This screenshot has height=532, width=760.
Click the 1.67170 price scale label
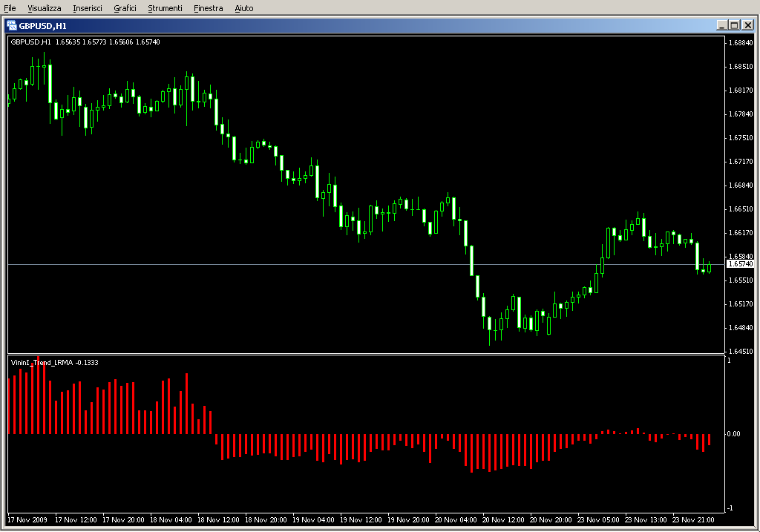click(741, 161)
